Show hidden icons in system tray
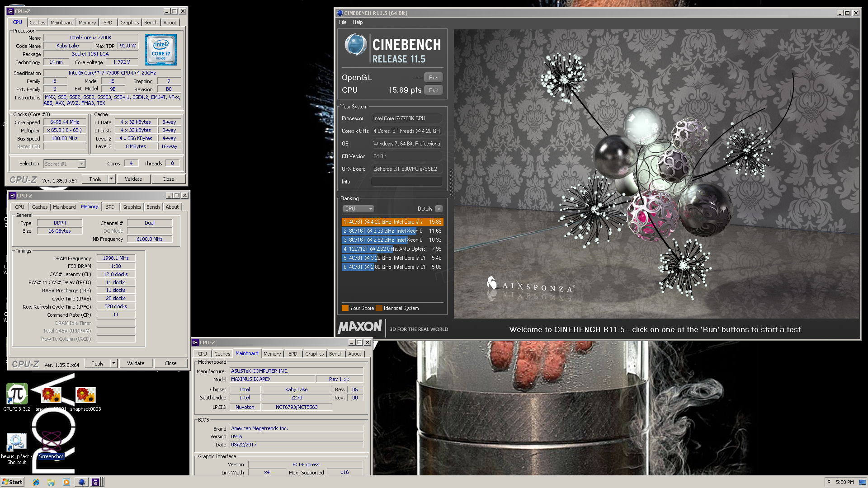Image resolution: width=868 pixels, height=488 pixels. pos(829,482)
